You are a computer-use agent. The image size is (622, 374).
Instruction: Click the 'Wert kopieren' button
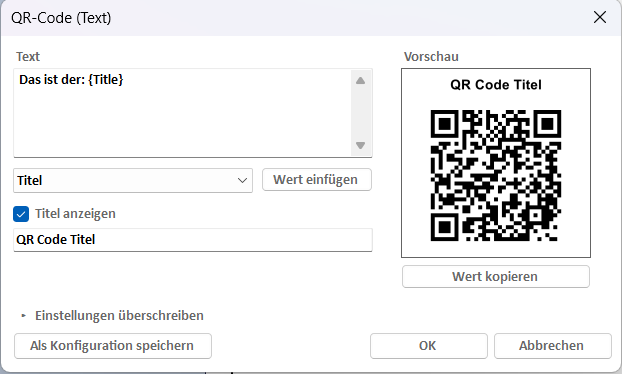(495, 276)
